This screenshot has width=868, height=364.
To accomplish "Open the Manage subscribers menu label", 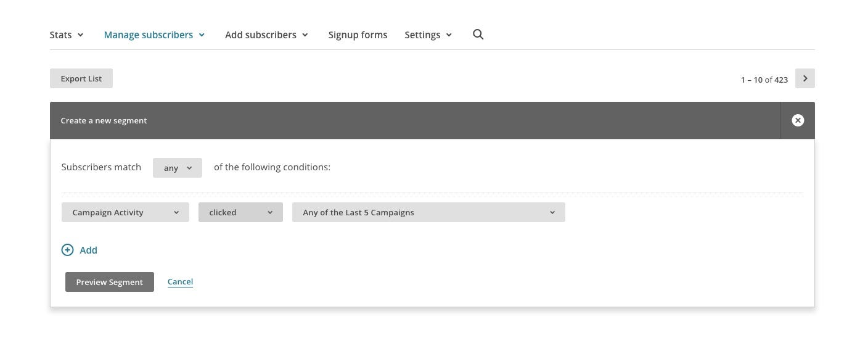I will 148,35.
